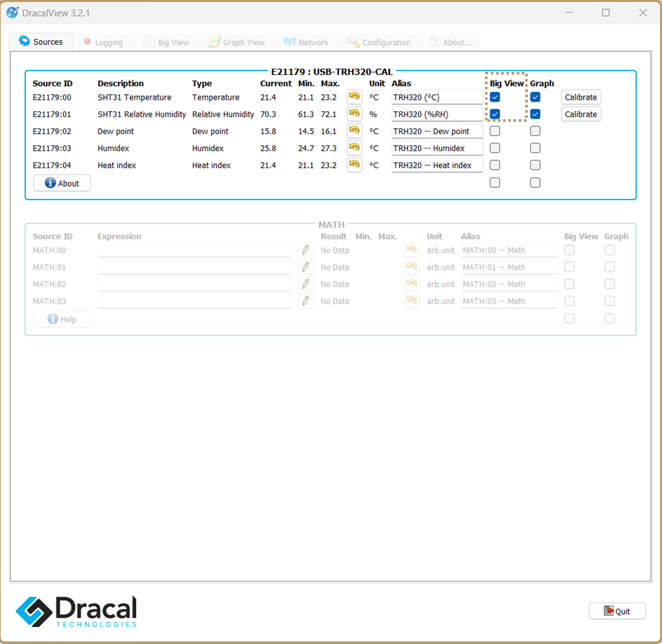The image size is (662, 644).
Task: Reset min/max for Dew point row
Action: tap(354, 131)
